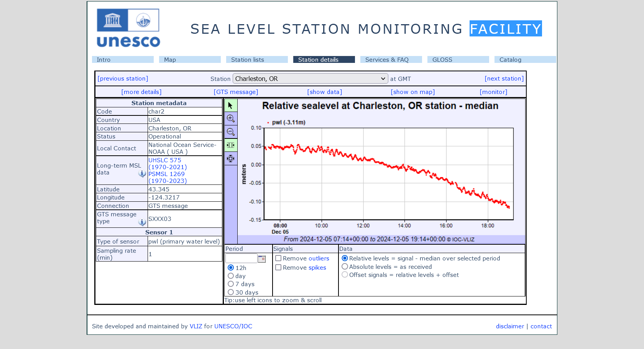The width and height of the screenshot is (644, 349).
Task: Select the 7 days period option
Action: [x=231, y=284]
